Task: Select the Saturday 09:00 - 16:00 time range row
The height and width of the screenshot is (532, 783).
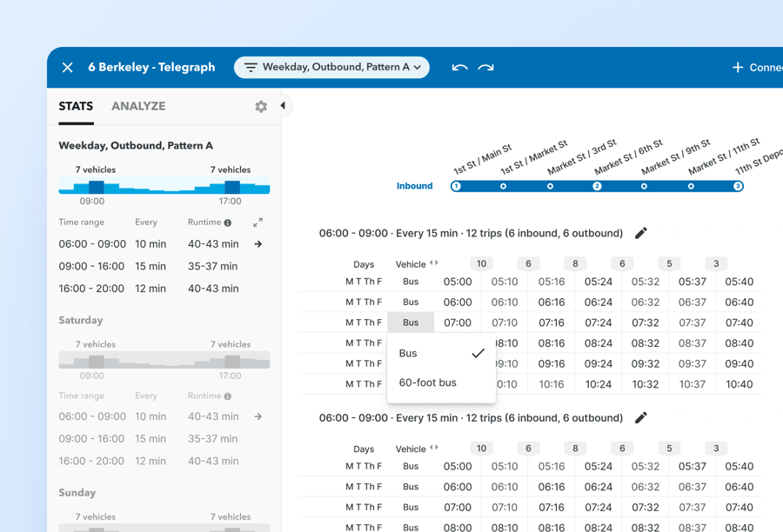Action: (x=160, y=439)
